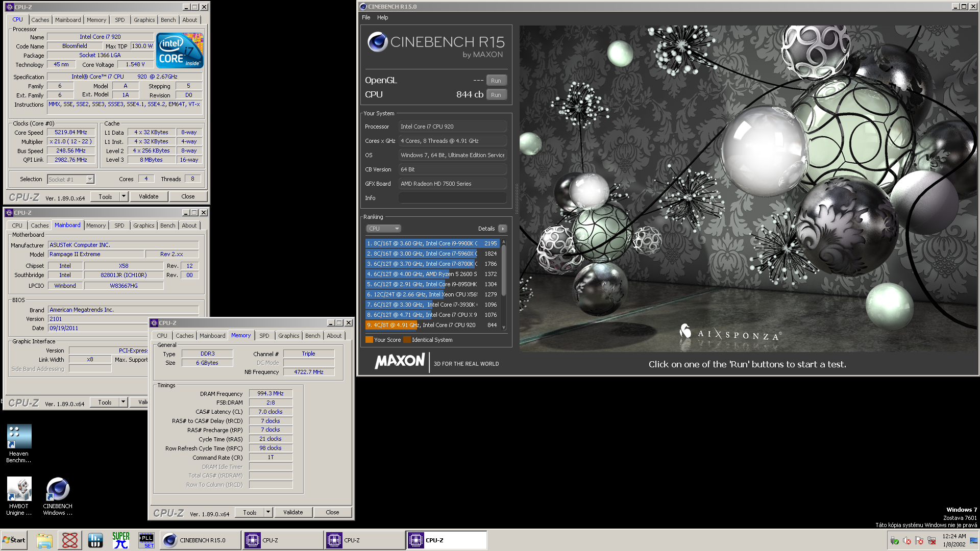The image size is (980, 551).
Task: Click the Cinebench R15 sphere logo
Action: tap(378, 42)
